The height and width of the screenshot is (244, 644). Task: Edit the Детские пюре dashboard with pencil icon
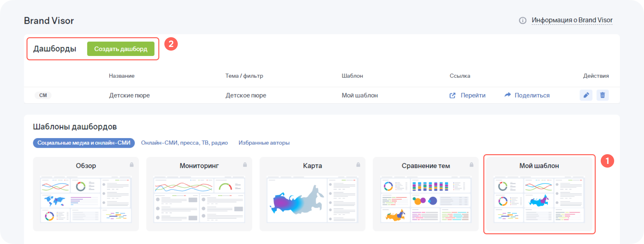(x=586, y=95)
